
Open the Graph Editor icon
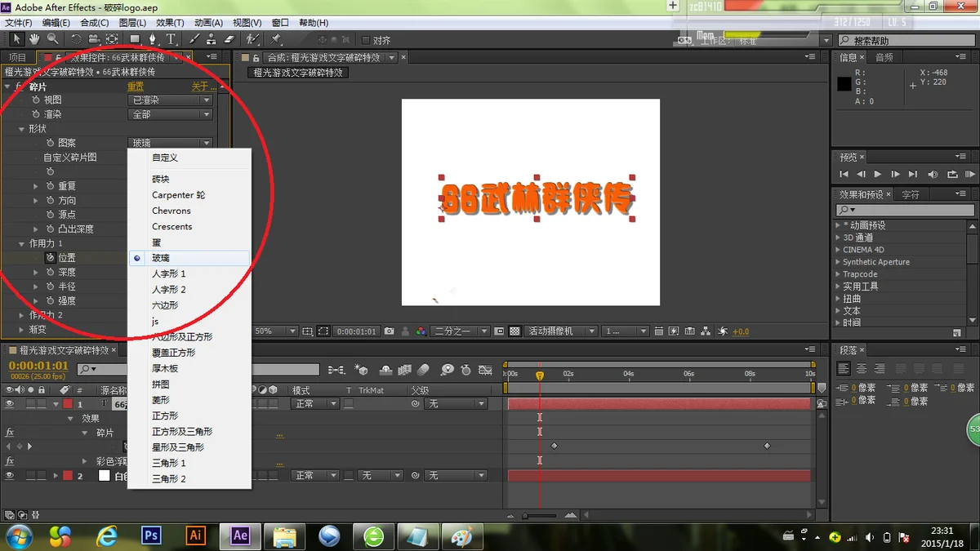click(486, 370)
